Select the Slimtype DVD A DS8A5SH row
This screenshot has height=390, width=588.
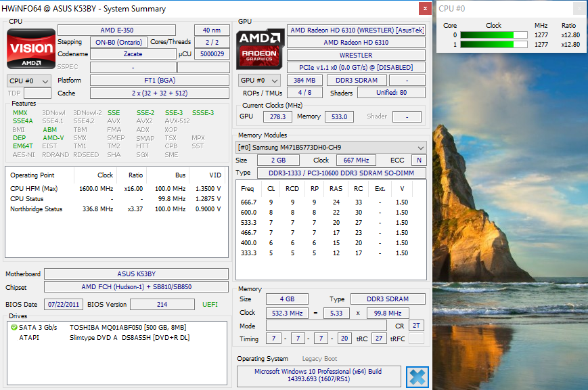click(x=117, y=337)
